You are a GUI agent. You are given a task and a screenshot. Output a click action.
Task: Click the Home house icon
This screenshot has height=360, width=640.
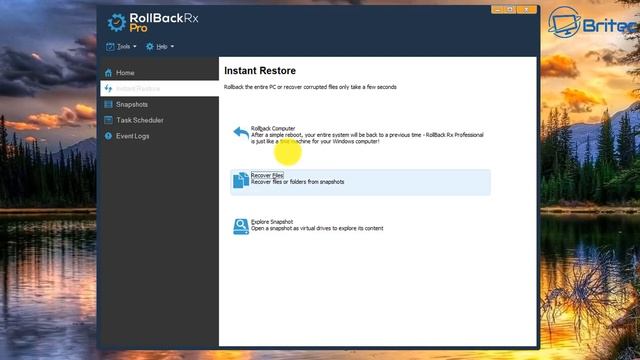[x=108, y=73]
